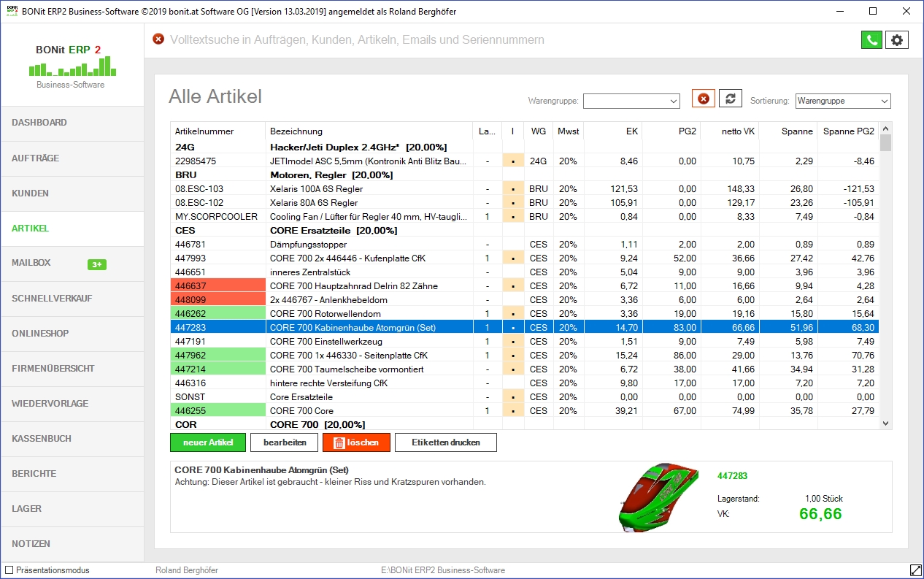Select CORE 700 Taumelscheibe vormontiert row
The height and width of the screenshot is (579, 924).
coord(525,369)
